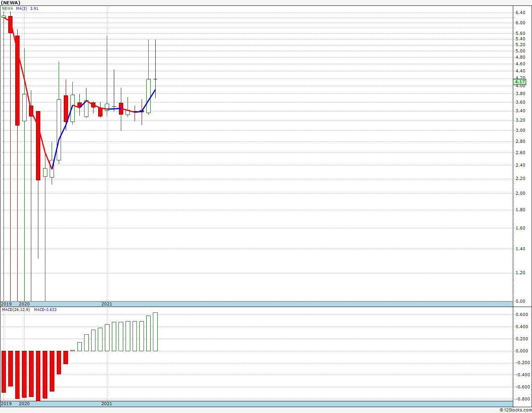
Task: Select the green NEWA legend label
Action: tap(8, 9)
